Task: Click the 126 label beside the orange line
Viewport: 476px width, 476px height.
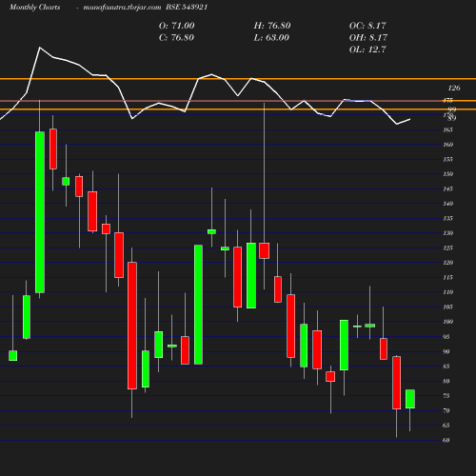Action: [454, 88]
